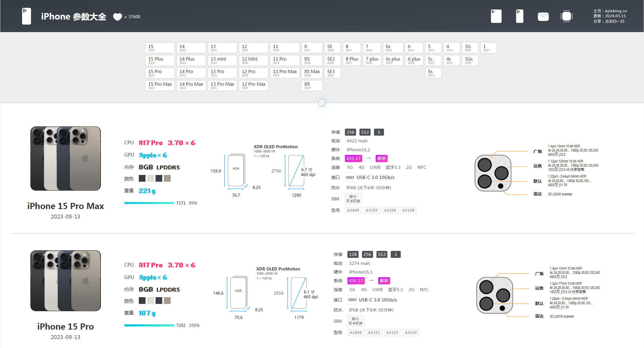Screen dimensions: 644x348
Task: Open the chip processor icon in header
Action: pyautogui.click(x=566, y=16)
